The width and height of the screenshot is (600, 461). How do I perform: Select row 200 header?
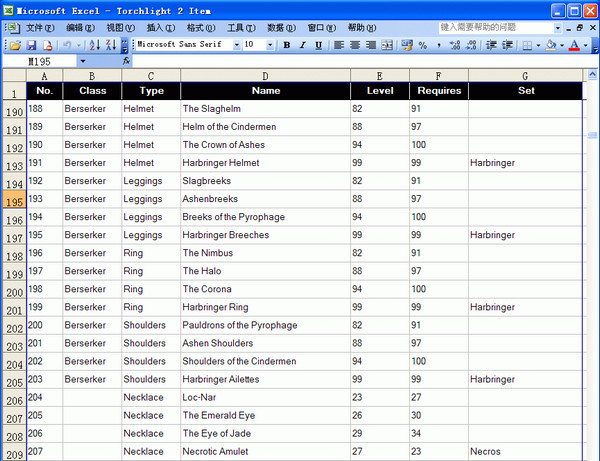click(14, 290)
